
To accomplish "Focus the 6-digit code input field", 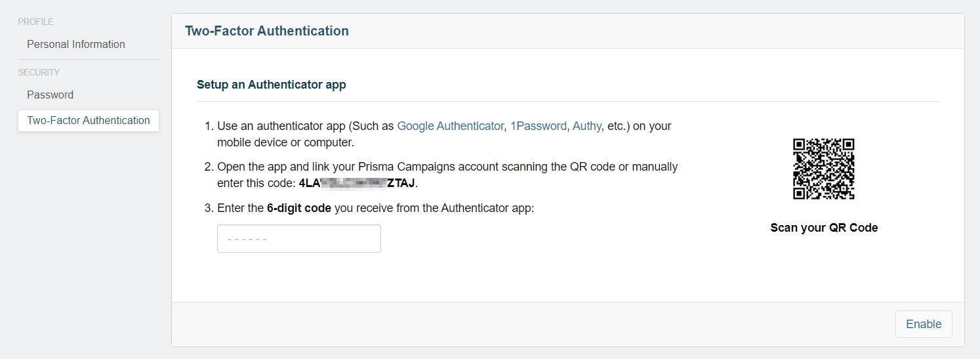I will 299,239.
